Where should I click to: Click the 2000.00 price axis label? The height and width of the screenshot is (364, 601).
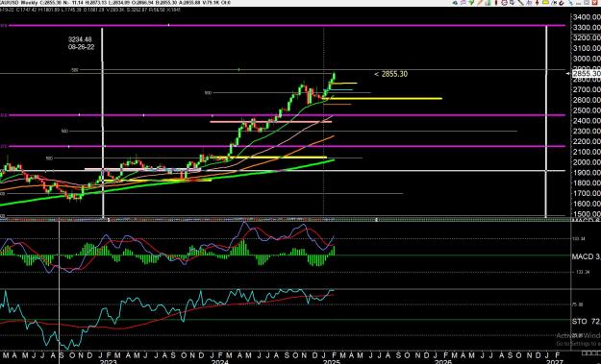(x=586, y=162)
